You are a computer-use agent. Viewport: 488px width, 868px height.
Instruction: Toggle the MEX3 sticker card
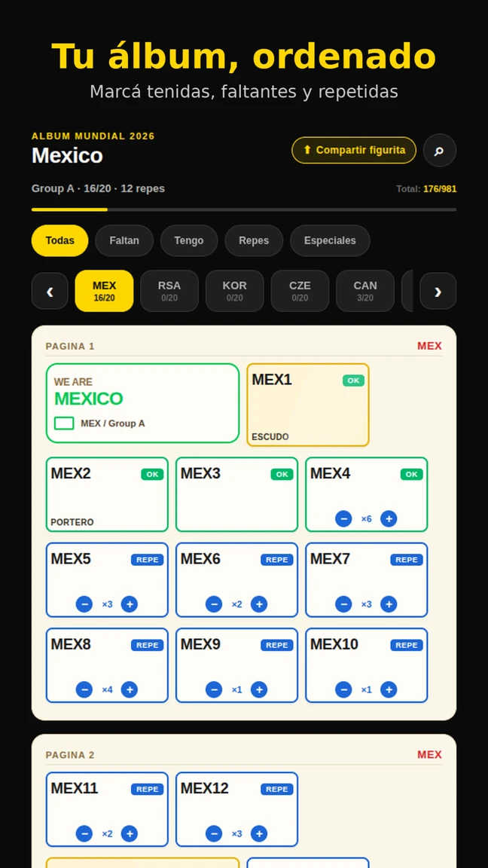coord(236,494)
